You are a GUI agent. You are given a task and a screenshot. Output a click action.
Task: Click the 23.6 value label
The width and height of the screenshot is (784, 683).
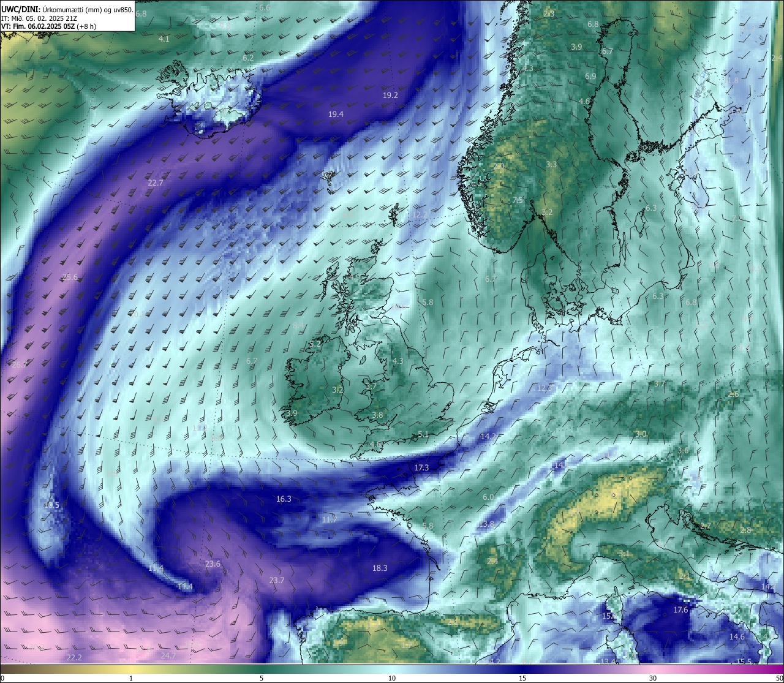213,564
